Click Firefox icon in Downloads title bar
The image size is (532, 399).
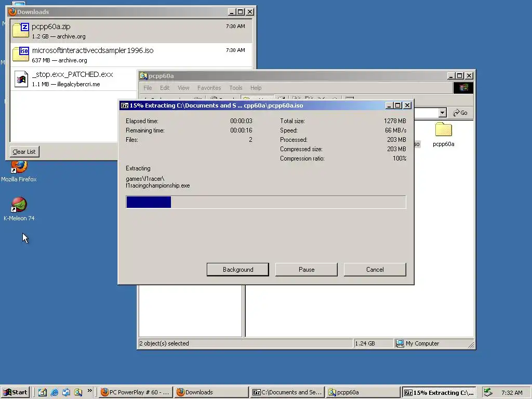tap(12, 11)
